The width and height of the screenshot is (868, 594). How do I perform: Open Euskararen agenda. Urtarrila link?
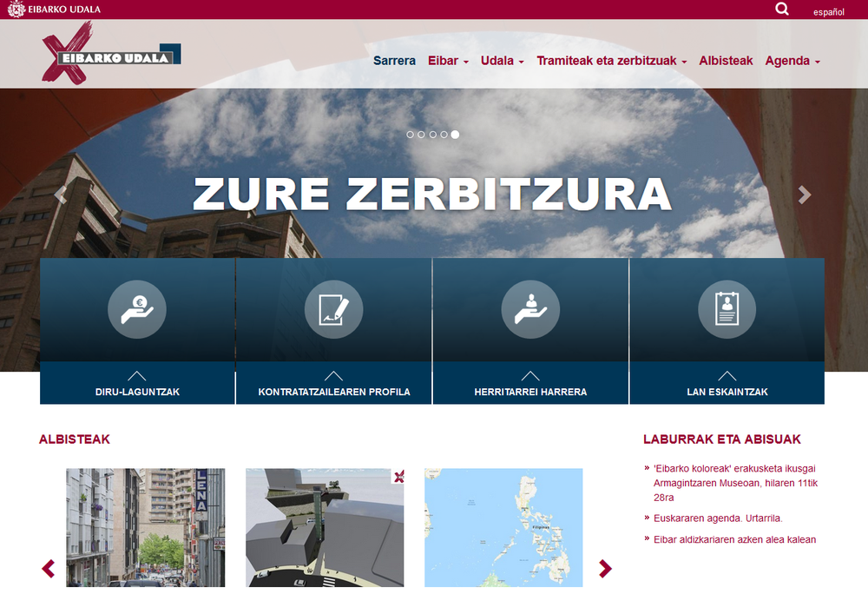(718, 518)
